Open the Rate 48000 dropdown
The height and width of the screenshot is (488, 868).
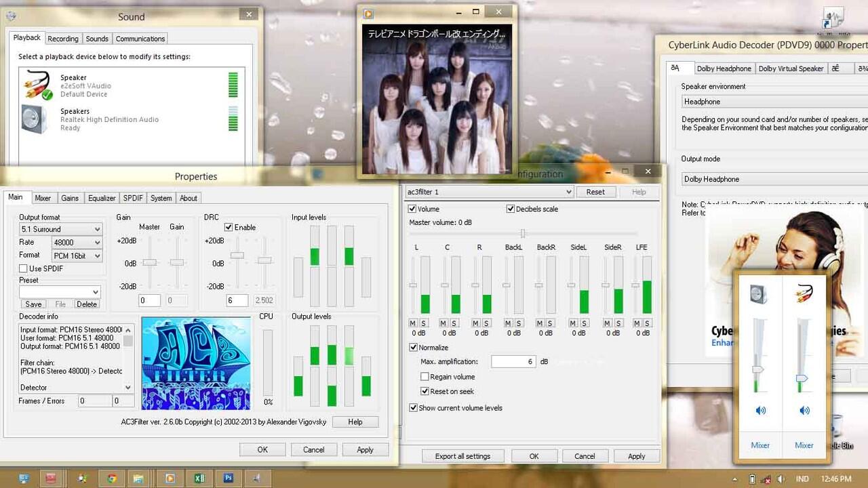77,242
